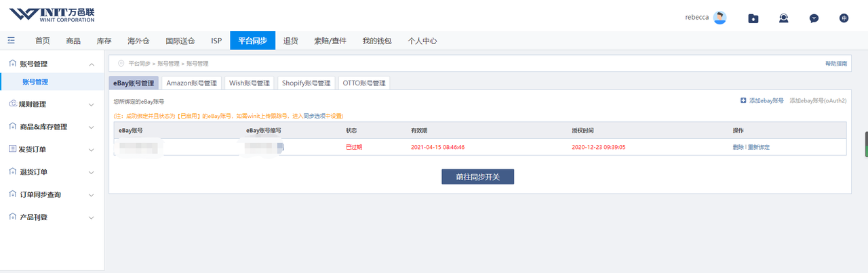Open the 索赔/查件 top menu
This screenshot has height=273, width=868.
(x=330, y=41)
